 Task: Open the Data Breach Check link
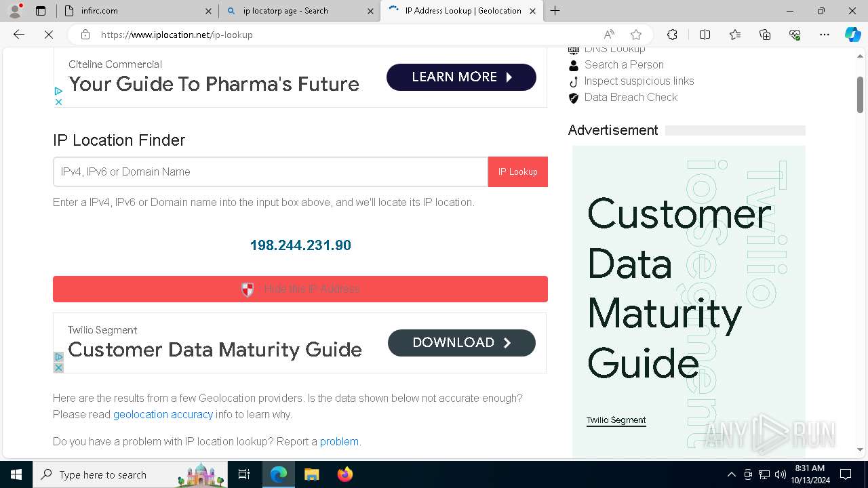(x=631, y=97)
